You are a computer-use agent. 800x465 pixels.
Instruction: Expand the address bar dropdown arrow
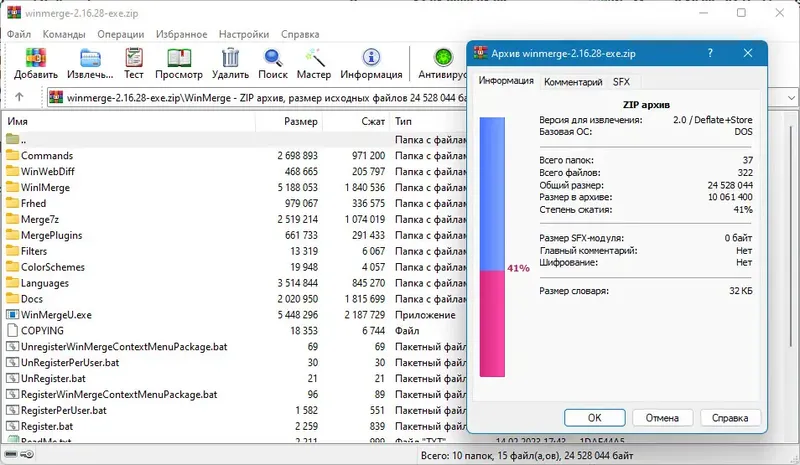click(x=791, y=97)
